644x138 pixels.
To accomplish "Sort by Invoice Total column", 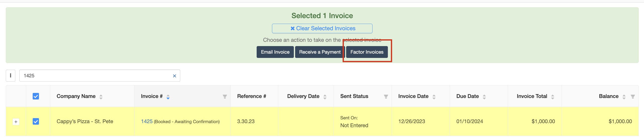I will [553, 97].
